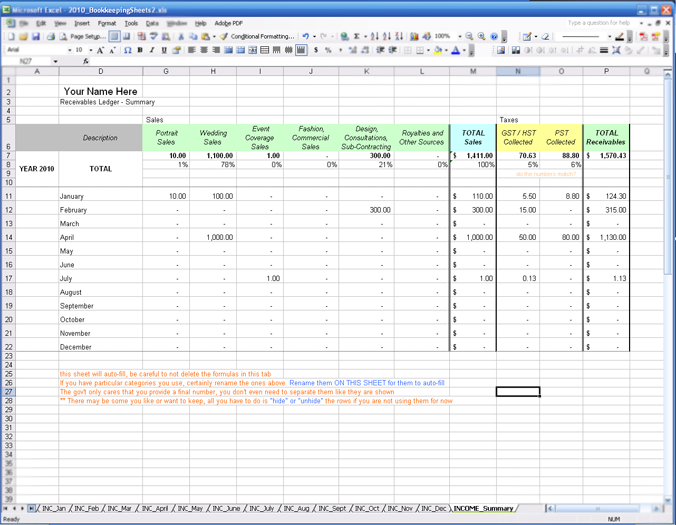Screen dimensions: 676x525
Task: Apply Currency Style dollar icon
Action: pyautogui.click(x=316, y=50)
